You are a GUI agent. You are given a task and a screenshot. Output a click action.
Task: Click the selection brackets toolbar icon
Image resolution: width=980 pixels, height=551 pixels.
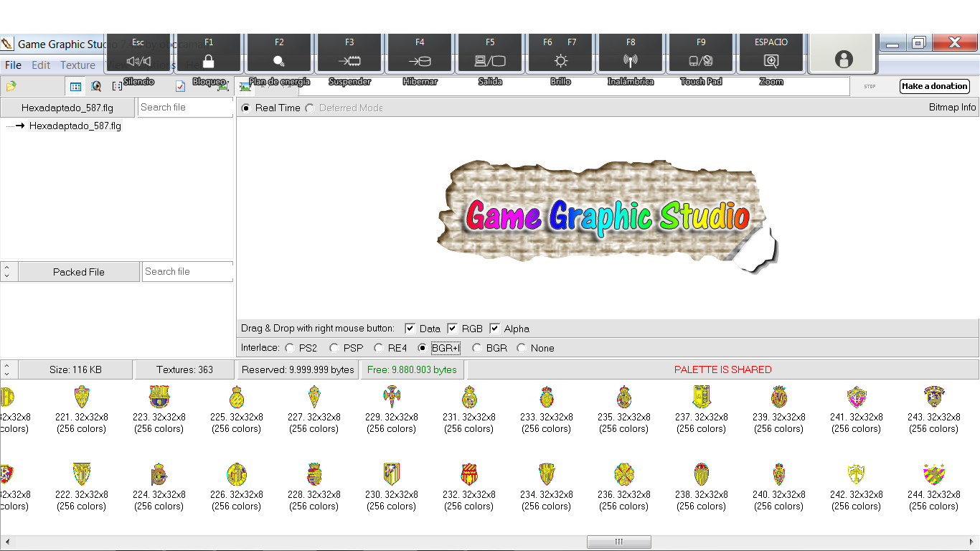coord(118,86)
